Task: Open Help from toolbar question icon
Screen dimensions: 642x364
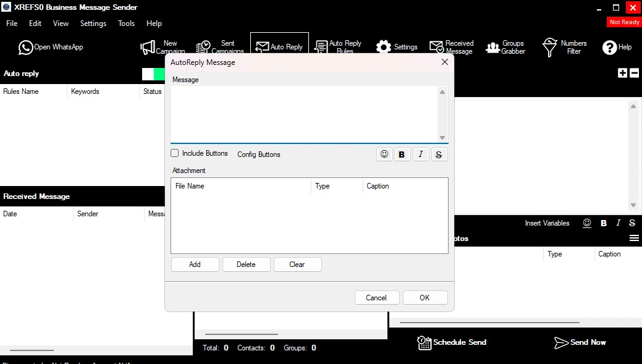Action: point(617,47)
